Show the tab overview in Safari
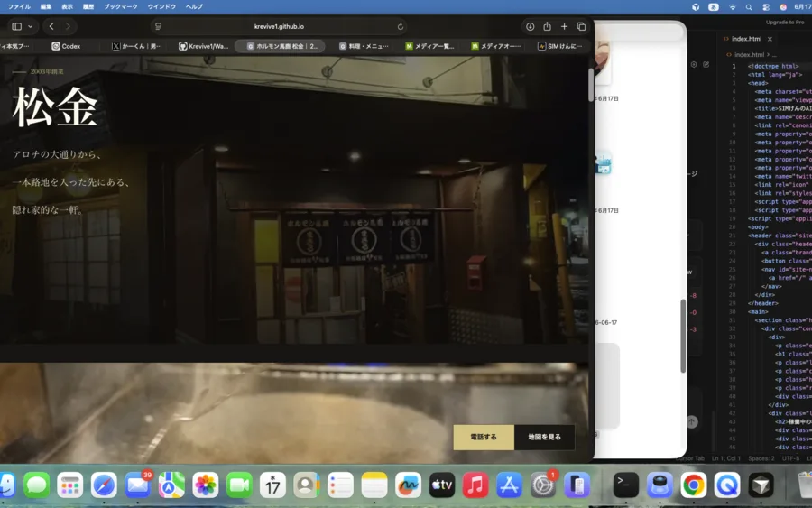The height and width of the screenshot is (508, 812). [581, 26]
